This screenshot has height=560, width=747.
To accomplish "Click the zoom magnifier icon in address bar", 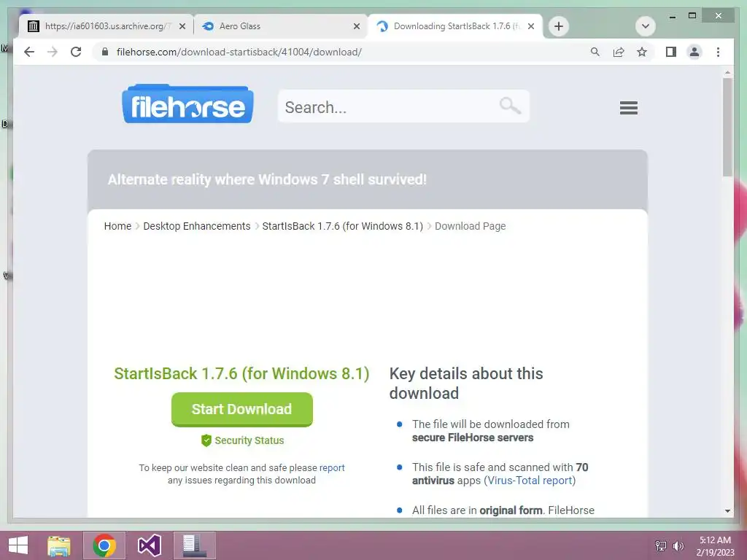I will click(x=595, y=52).
